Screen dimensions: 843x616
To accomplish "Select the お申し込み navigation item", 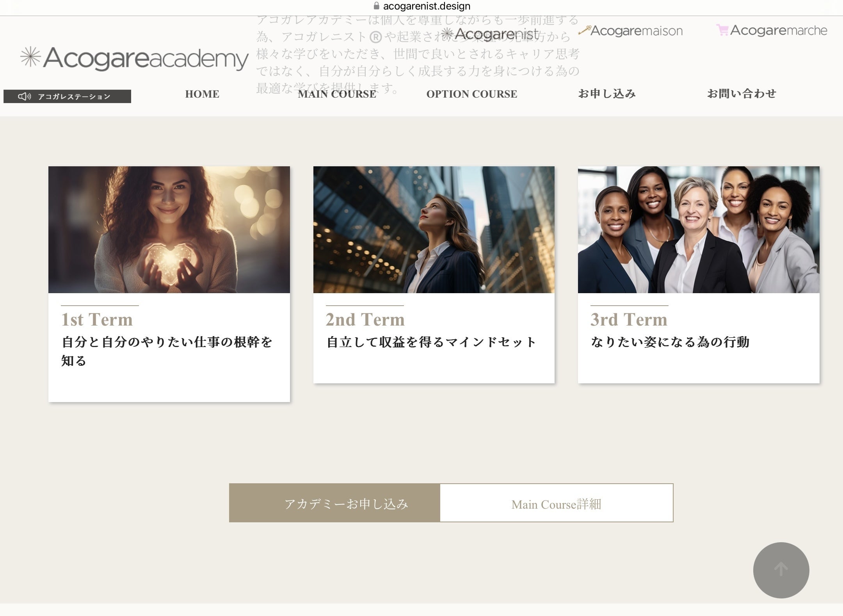I will tap(607, 94).
